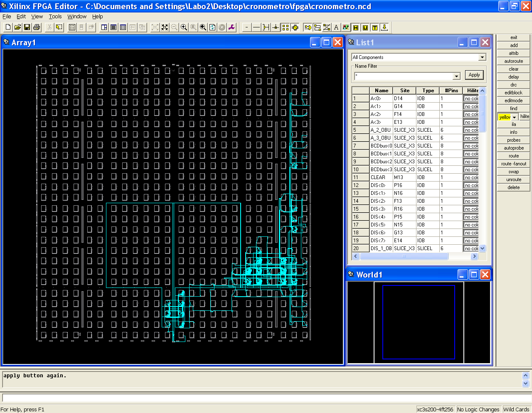
Task: Open the yellow hilite color dropdown
Action: 514,117
